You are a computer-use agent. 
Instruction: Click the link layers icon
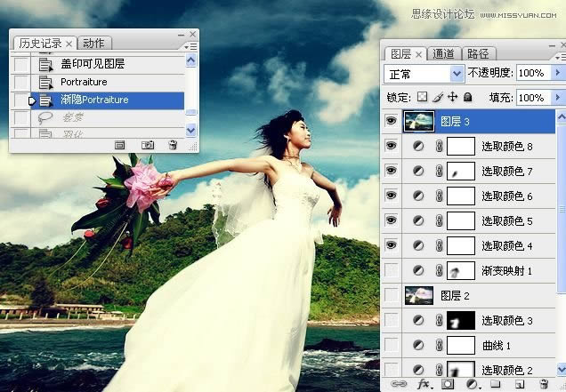point(400,384)
